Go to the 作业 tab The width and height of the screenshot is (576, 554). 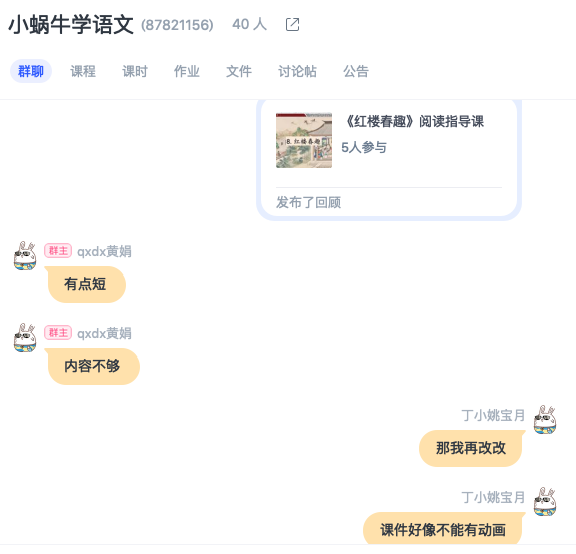(x=187, y=71)
